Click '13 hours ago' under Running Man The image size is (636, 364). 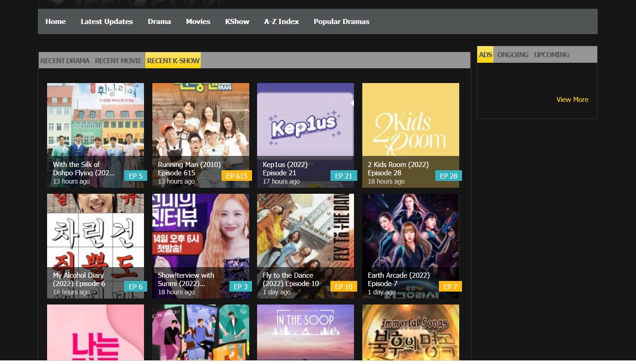(176, 182)
